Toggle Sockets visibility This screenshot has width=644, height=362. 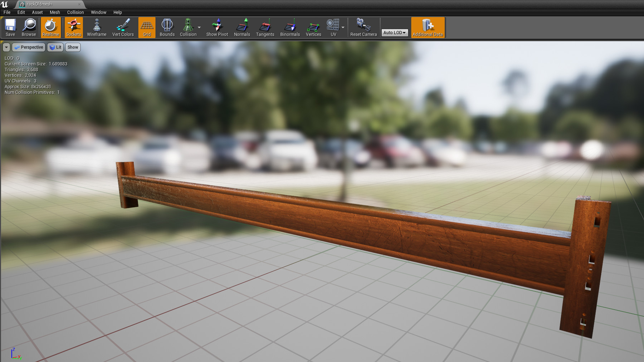click(x=73, y=27)
